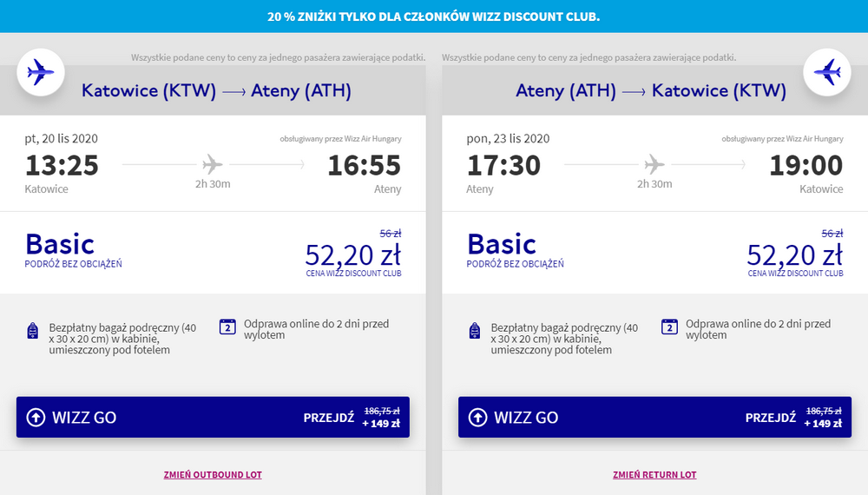Select outbound Basic fare 52,20 zł price
The width and height of the screenshot is (868, 495).
[x=353, y=255]
